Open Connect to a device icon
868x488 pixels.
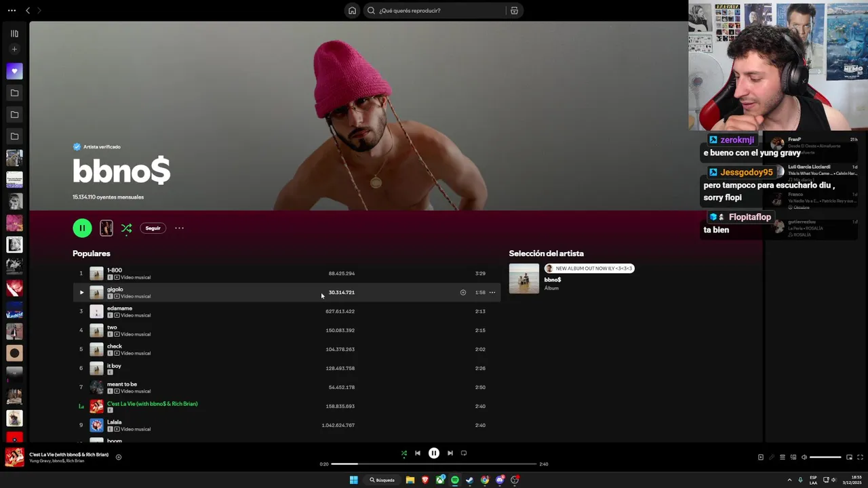[x=793, y=457]
